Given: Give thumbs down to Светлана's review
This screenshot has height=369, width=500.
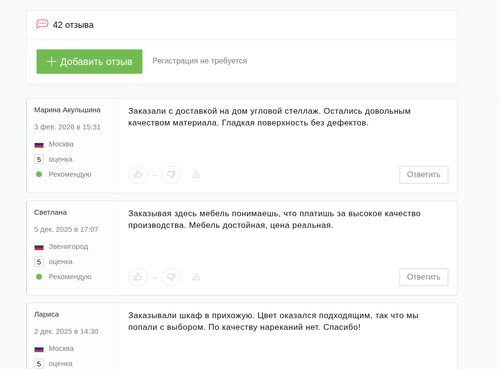Looking at the screenshot, I should (171, 277).
